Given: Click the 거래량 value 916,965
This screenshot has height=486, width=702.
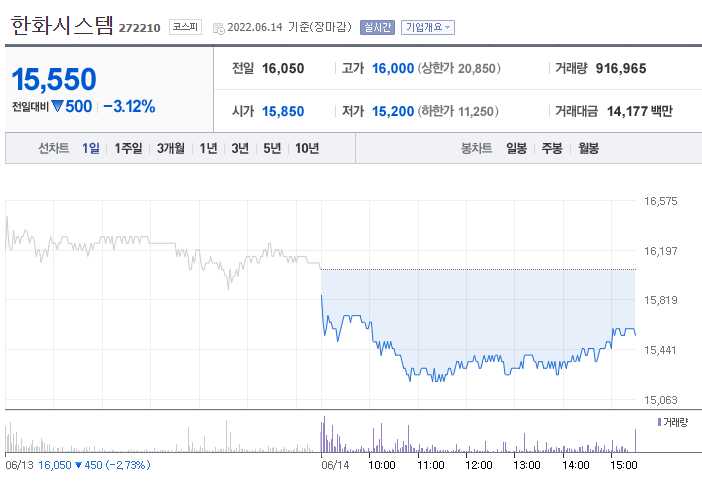Looking at the screenshot, I should click(x=621, y=68).
